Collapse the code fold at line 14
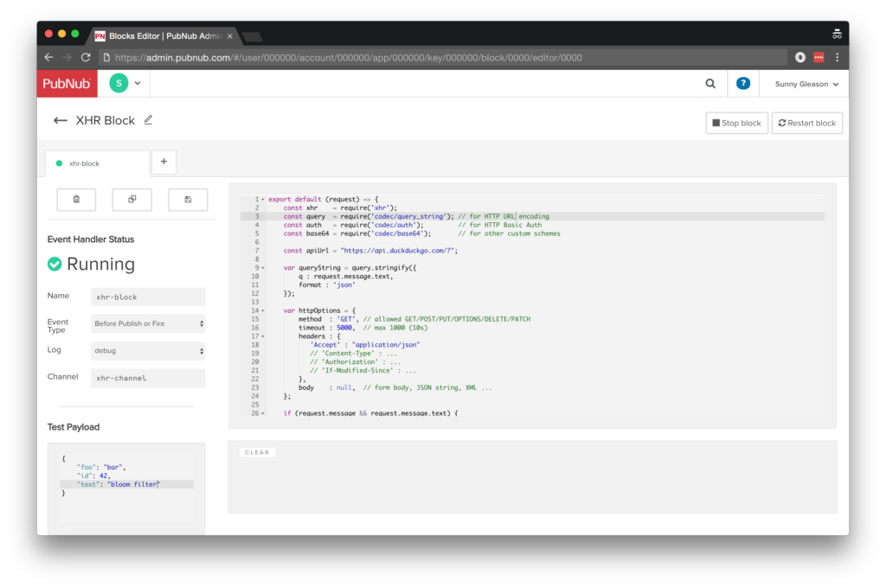This screenshot has height=588, width=886. pyautogui.click(x=263, y=310)
